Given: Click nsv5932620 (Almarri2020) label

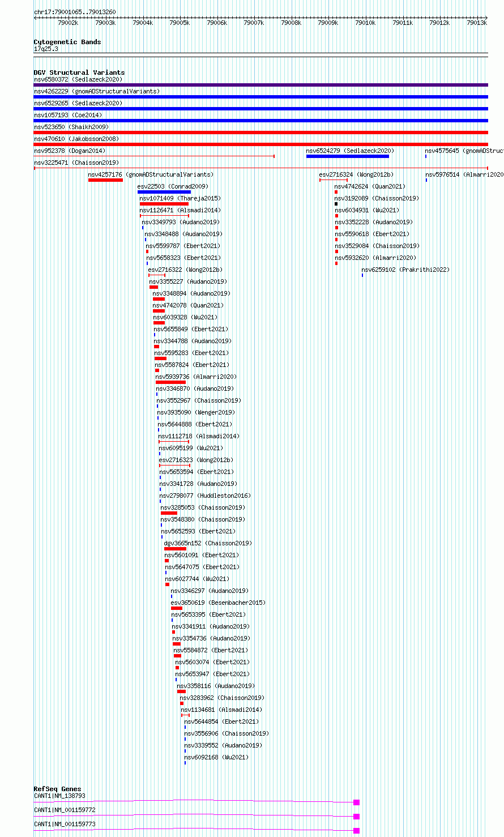Looking at the screenshot, I should point(375,258).
